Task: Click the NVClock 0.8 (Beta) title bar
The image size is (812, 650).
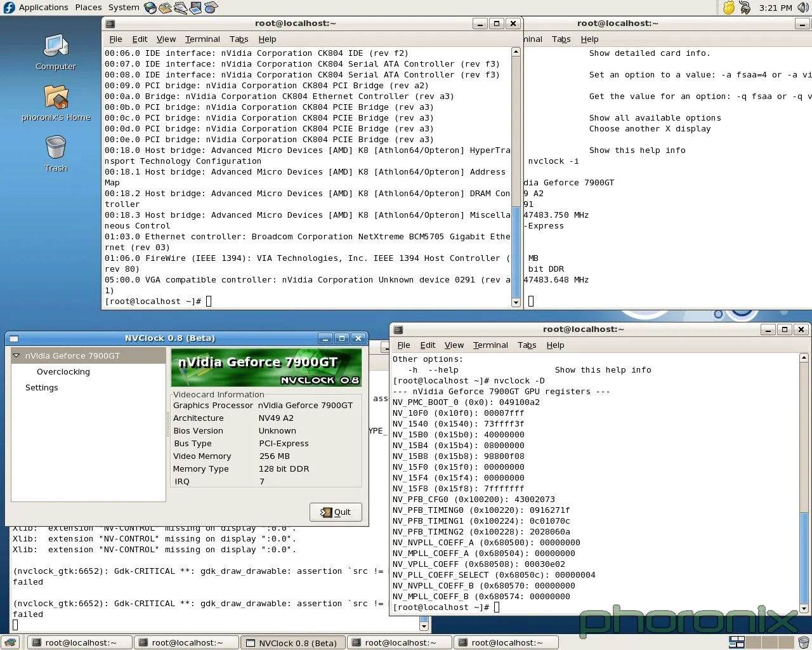Action: [170, 338]
